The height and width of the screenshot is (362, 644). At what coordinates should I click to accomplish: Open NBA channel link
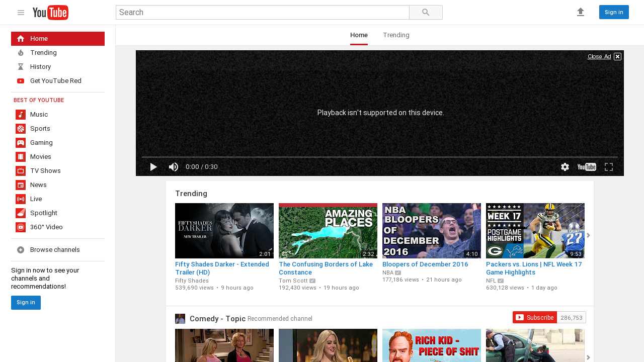point(388,273)
